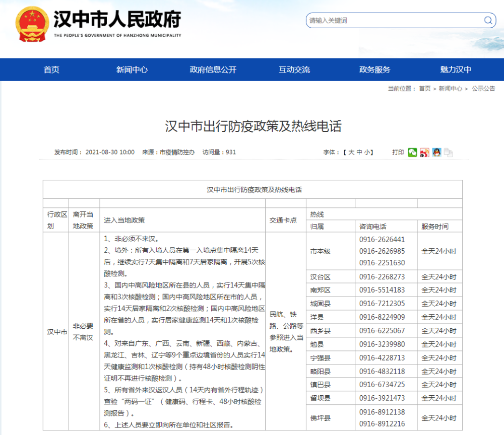Set font size to 小
504x435 pixels.
(367, 152)
